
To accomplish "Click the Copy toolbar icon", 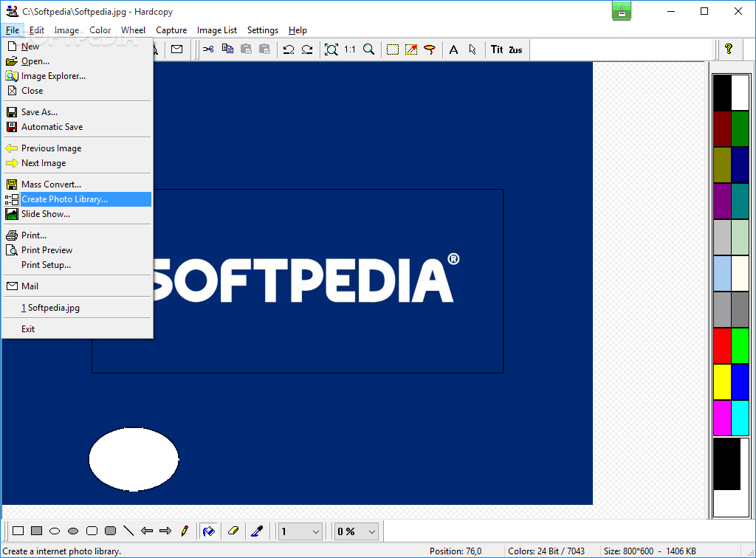I will pos(227,49).
